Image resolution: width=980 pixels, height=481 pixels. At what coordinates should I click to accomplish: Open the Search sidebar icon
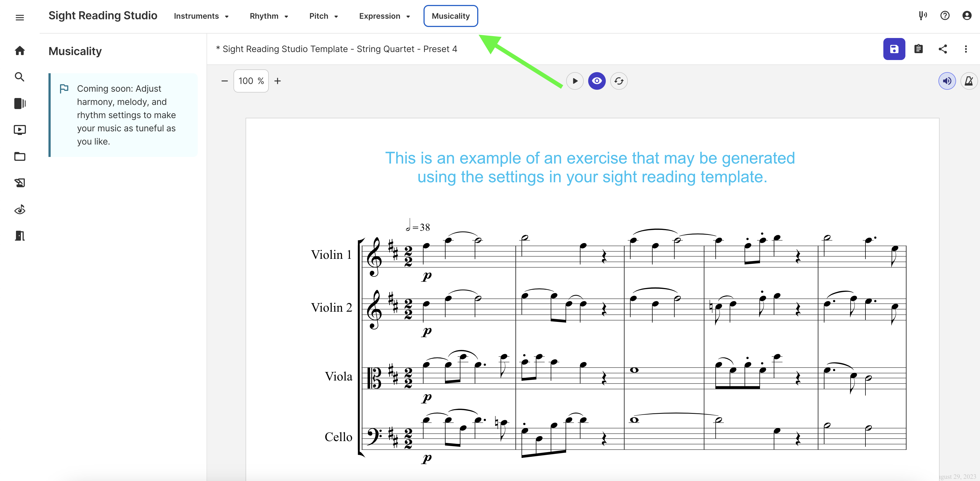coord(20,77)
